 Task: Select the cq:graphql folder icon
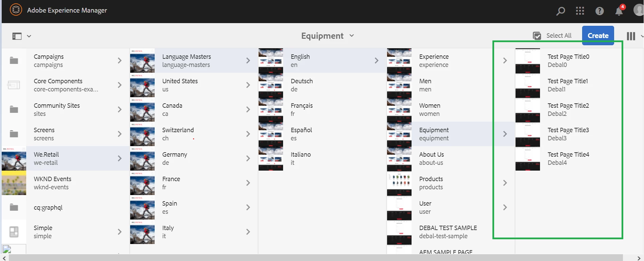point(14,207)
